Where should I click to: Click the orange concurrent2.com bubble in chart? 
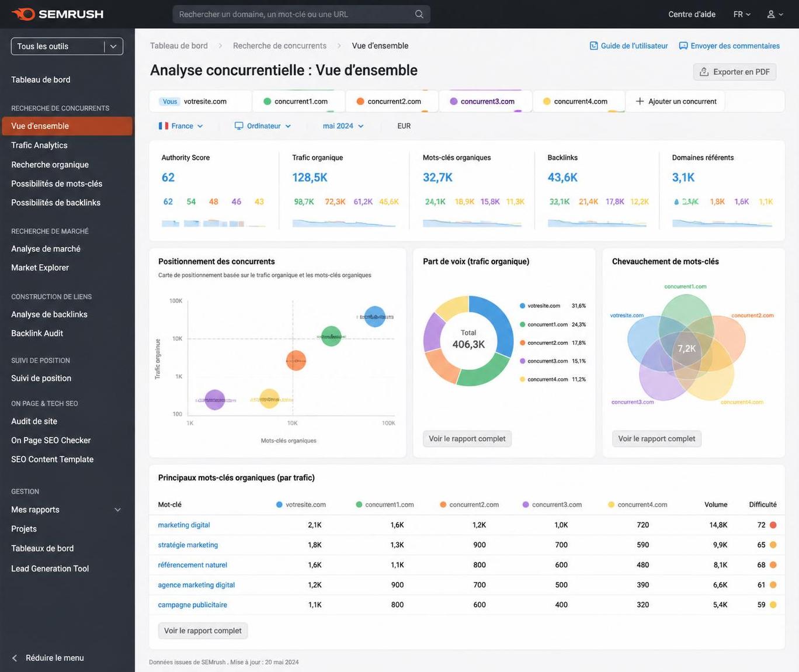coord(296,361)
